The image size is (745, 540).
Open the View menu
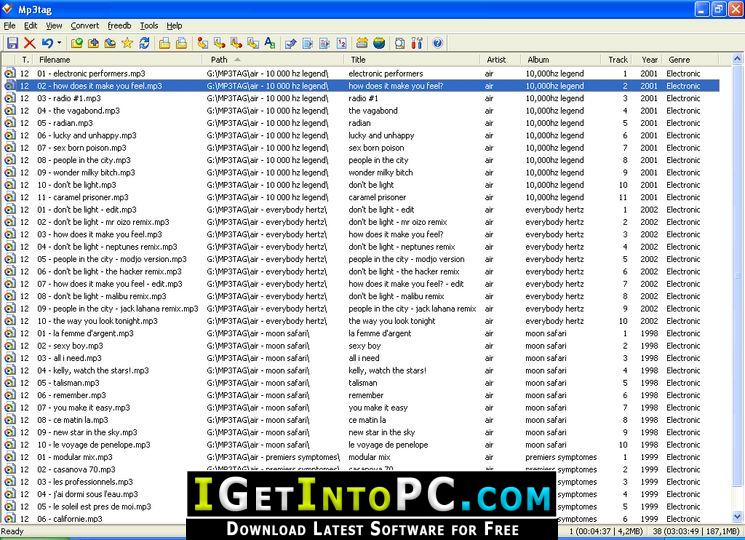coord(54,26)
